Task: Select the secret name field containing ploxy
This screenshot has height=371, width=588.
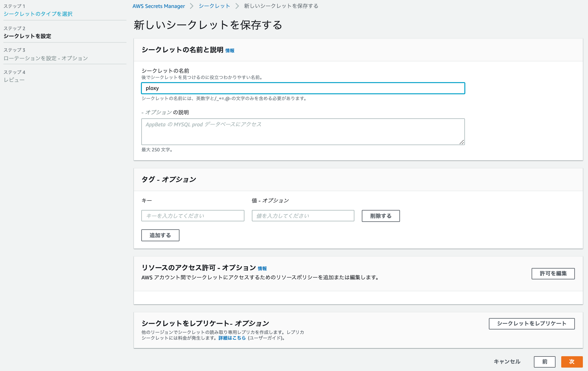Action: [303, 88]
